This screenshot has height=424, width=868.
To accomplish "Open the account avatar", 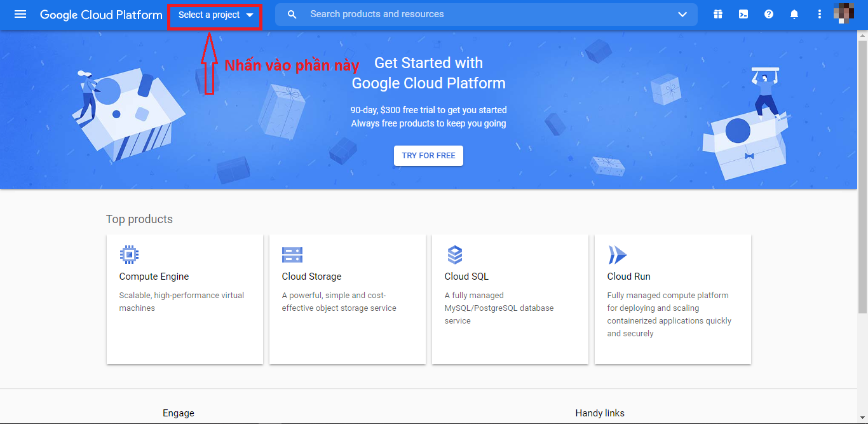I will click(843, 13).
